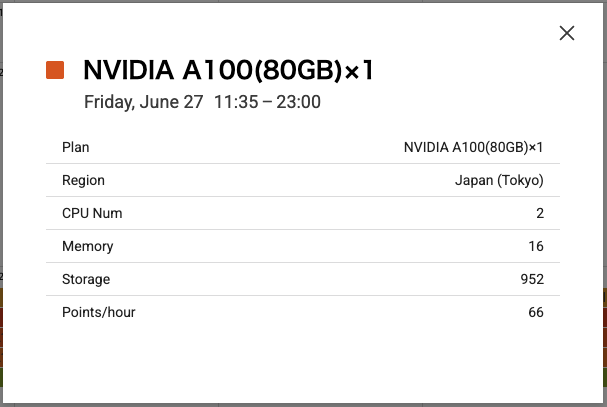
Task: Click the 'Friday, June 27' date text
Action: coord(144,102)
